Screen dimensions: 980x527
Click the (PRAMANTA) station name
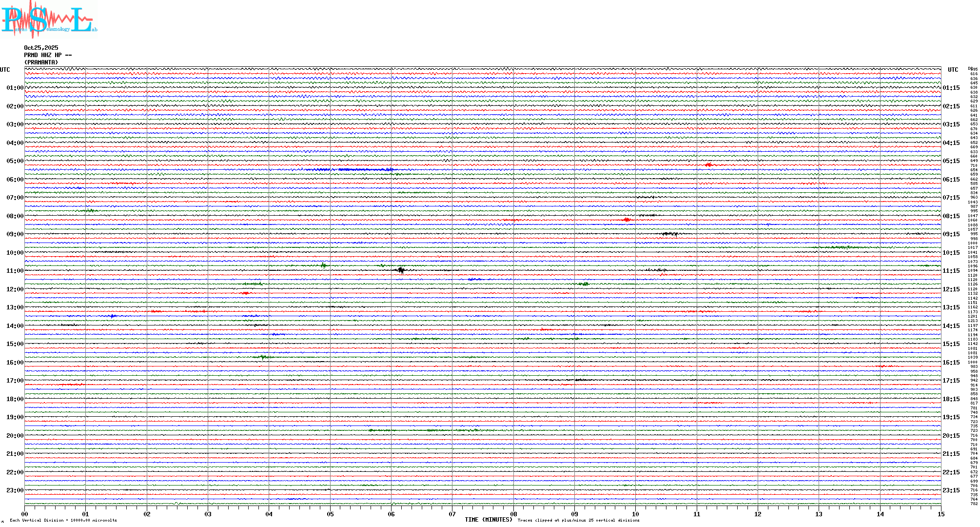tap(41, 62)
